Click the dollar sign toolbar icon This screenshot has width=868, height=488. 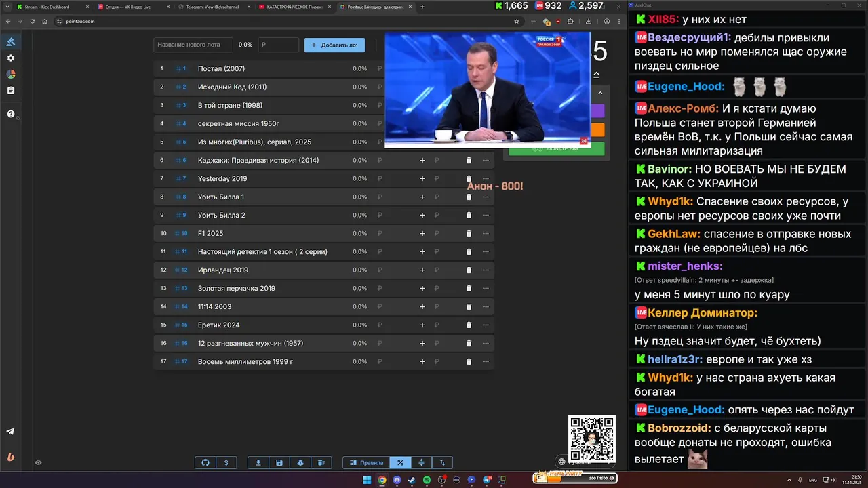click(226, 462)
